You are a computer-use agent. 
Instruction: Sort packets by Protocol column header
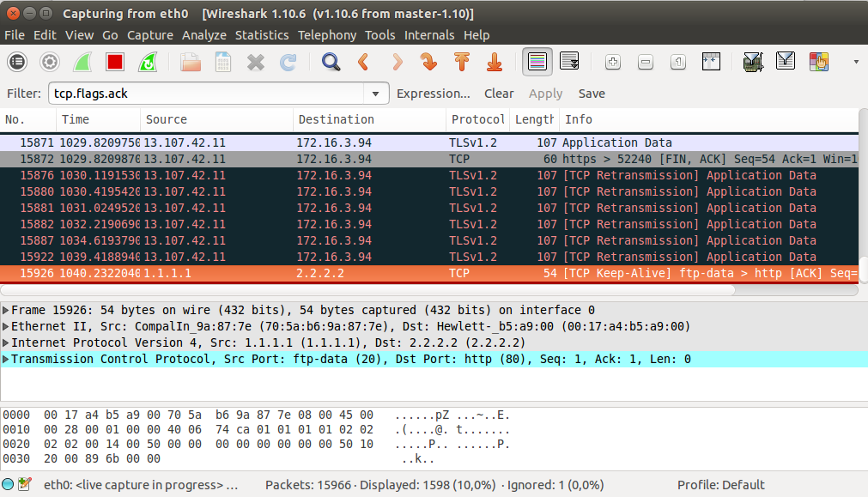click(x=477, y=119)
